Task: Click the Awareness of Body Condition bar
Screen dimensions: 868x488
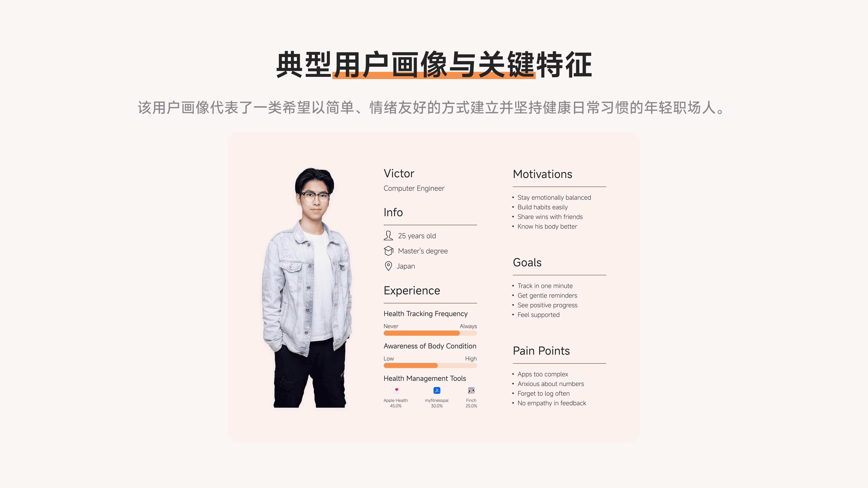Action: pyautogui.click(x=430, y=365)
